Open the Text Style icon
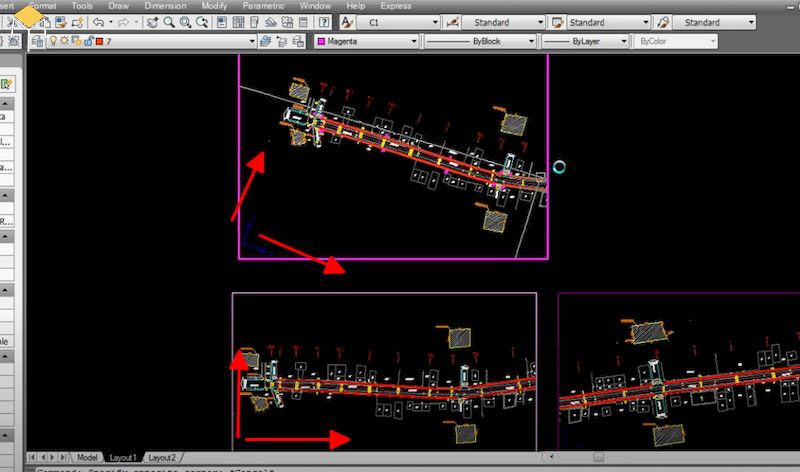 click(347, 22)
